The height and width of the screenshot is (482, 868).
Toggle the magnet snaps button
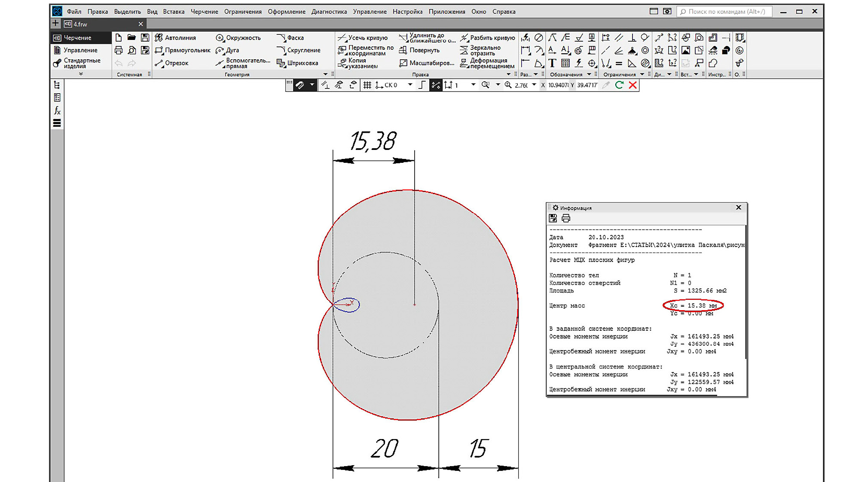pos(300,85)
